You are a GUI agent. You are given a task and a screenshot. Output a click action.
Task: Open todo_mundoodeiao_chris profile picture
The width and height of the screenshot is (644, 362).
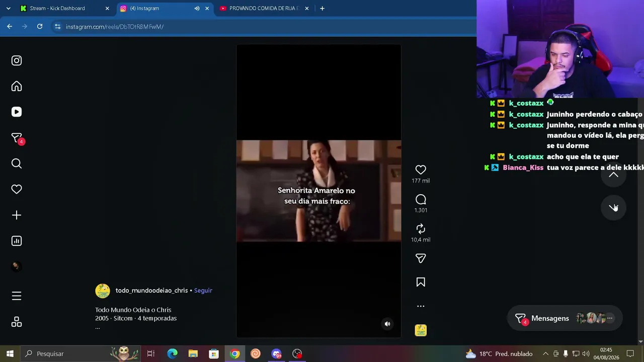(103, 291)
